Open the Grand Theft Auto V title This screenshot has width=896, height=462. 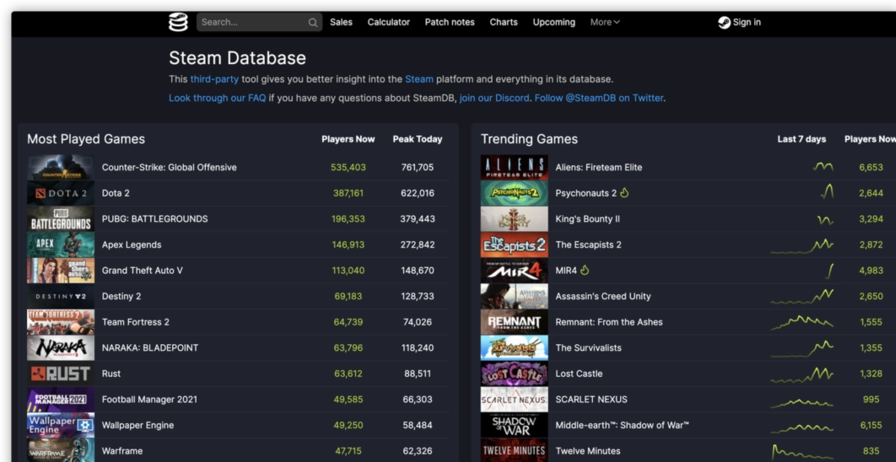[142, 270]
